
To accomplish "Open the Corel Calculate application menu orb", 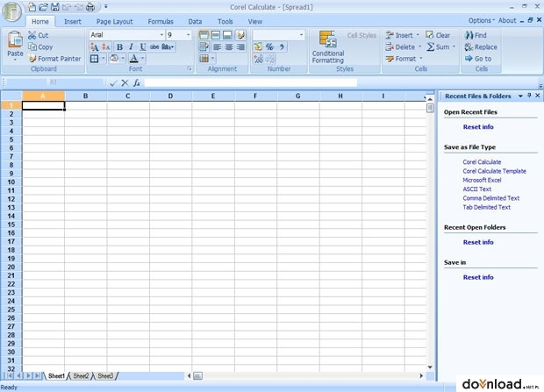I will click(11, 12).
